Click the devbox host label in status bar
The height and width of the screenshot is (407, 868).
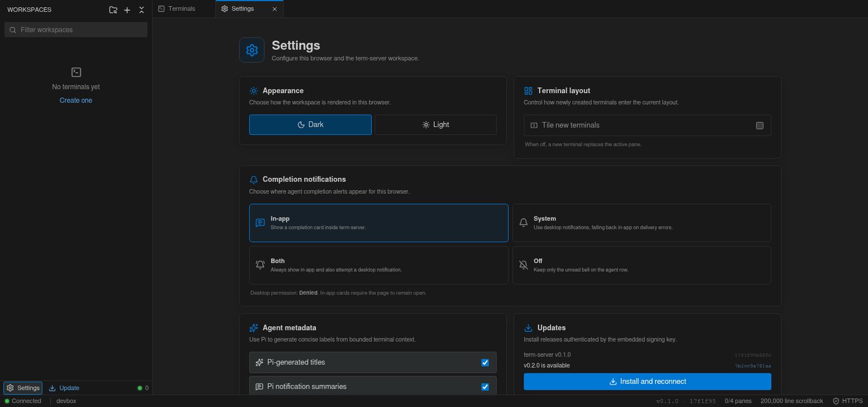[66, 401]
